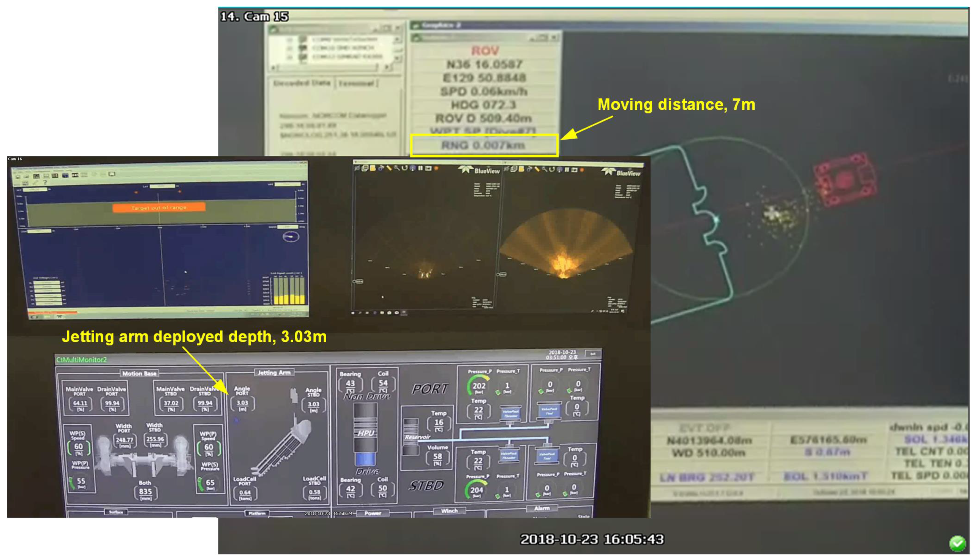Expand third COM port tree node
Viewport: 975px width, 560px height.
click(290, 57)
